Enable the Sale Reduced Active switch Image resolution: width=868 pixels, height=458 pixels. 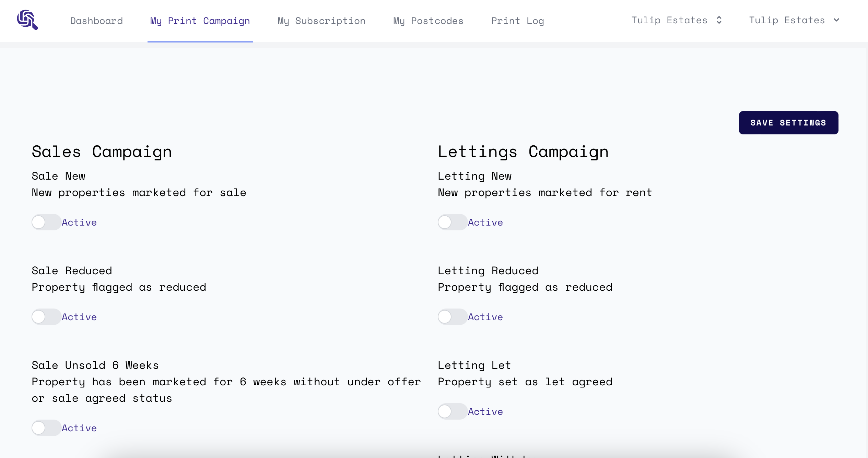coord(46,317)
